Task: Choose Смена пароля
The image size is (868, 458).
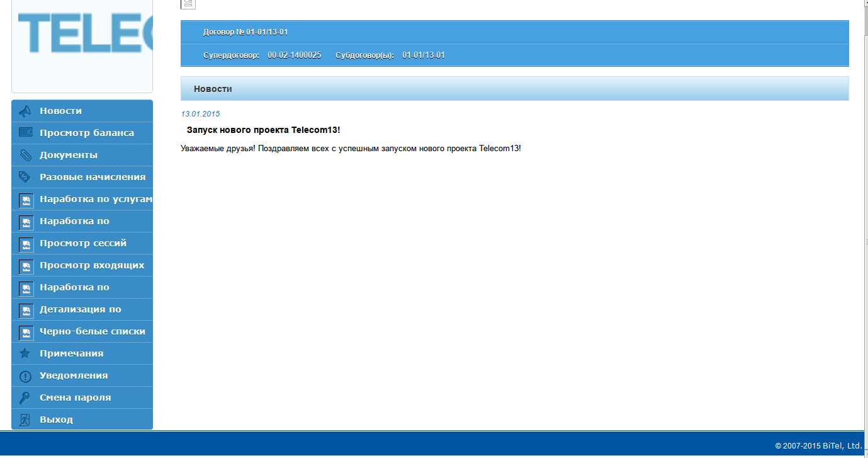Action: click(x=82, y=398)
